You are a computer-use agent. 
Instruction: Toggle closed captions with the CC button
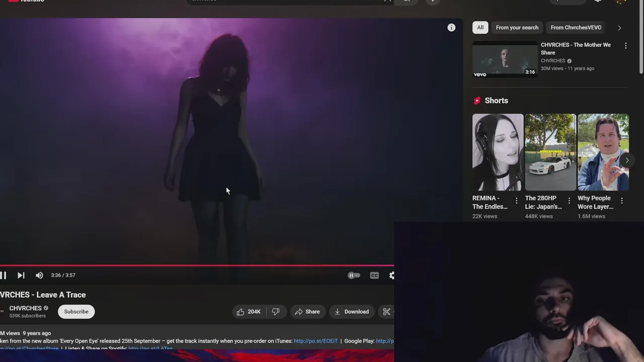tap(374, 275)
